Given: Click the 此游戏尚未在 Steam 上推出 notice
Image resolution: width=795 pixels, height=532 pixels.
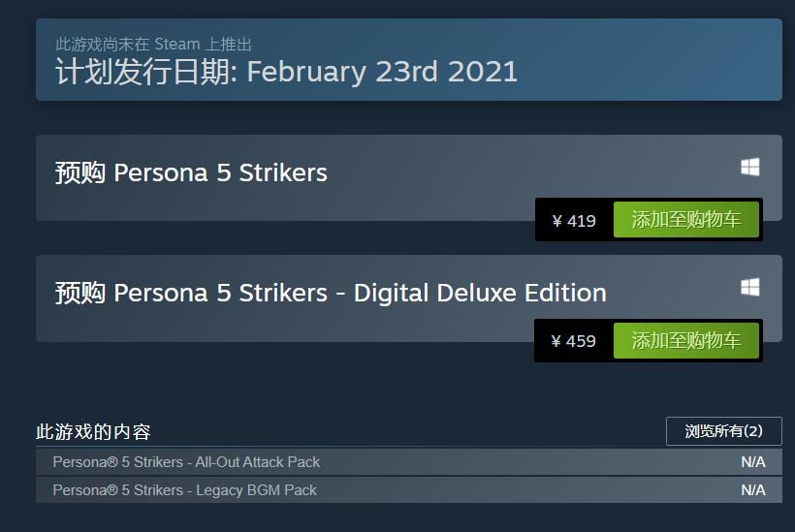Looking at the screenshot, I should [153, 45].
